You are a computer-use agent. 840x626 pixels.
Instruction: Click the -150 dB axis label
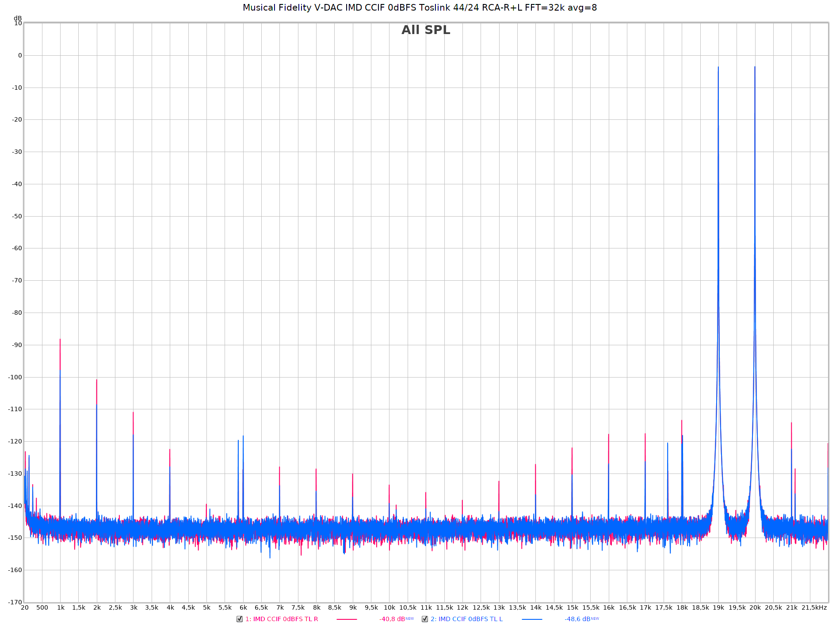15,538
